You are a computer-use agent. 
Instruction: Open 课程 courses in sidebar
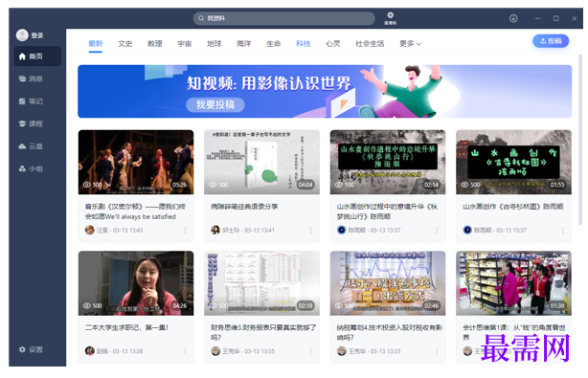pos(31,123)
